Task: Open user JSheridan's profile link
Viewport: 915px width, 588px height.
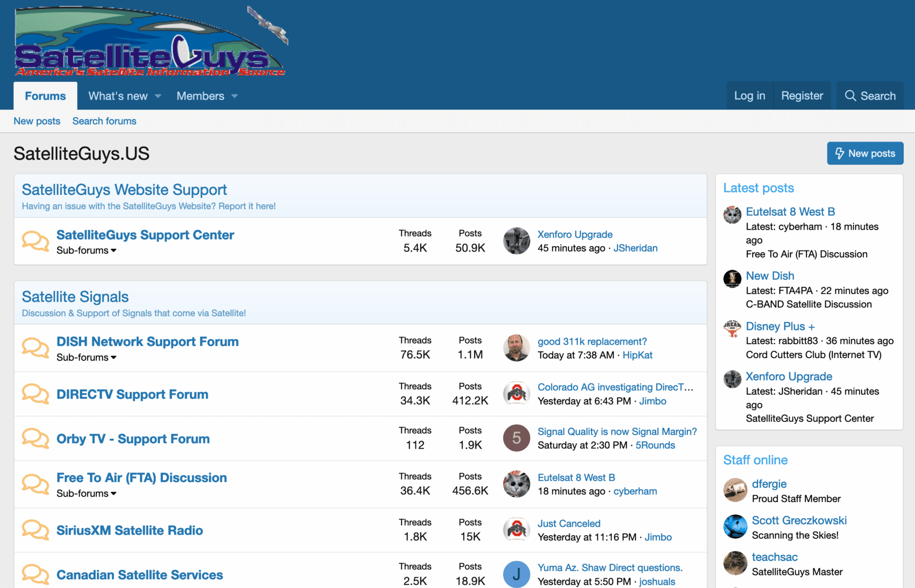Action: coord(635,248)
